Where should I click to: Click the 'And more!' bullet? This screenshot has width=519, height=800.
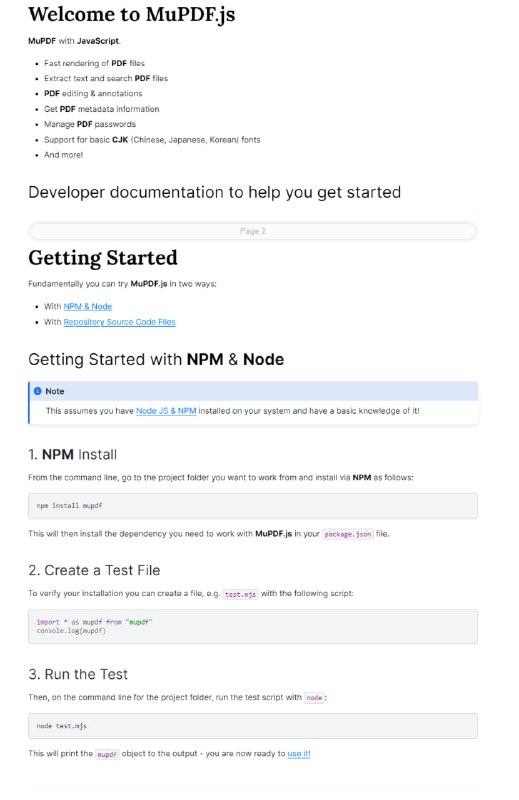63,155
